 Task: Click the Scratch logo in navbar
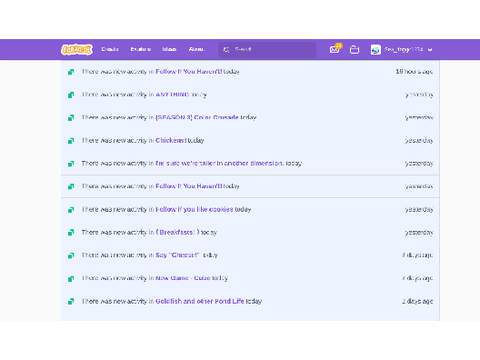pyautogui.click(x=77, y=50)
